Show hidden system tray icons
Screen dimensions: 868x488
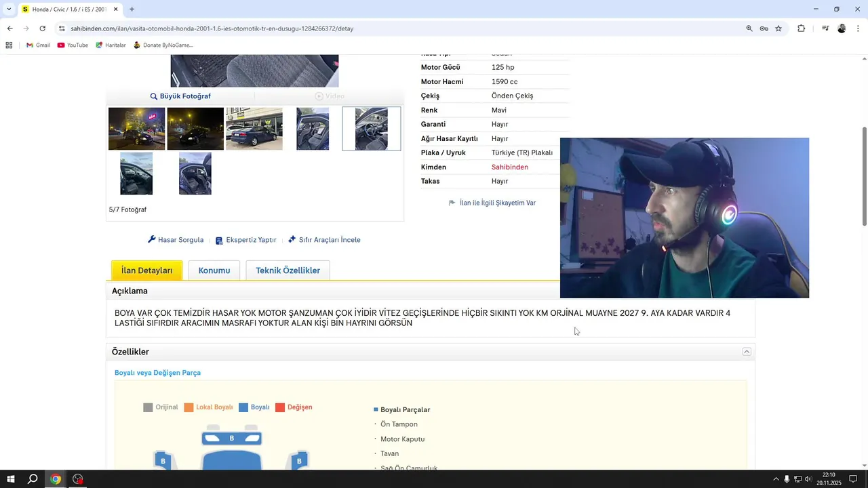coord(776,479)
